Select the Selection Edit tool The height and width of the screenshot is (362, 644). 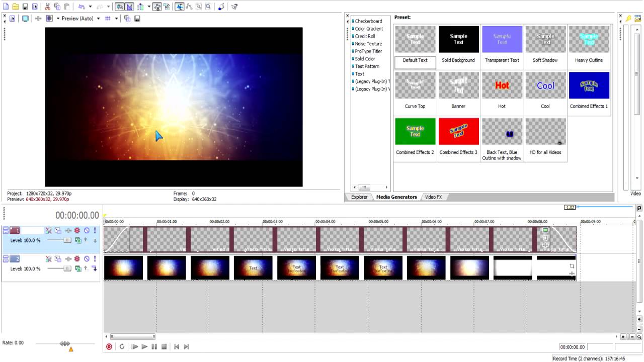199,7
